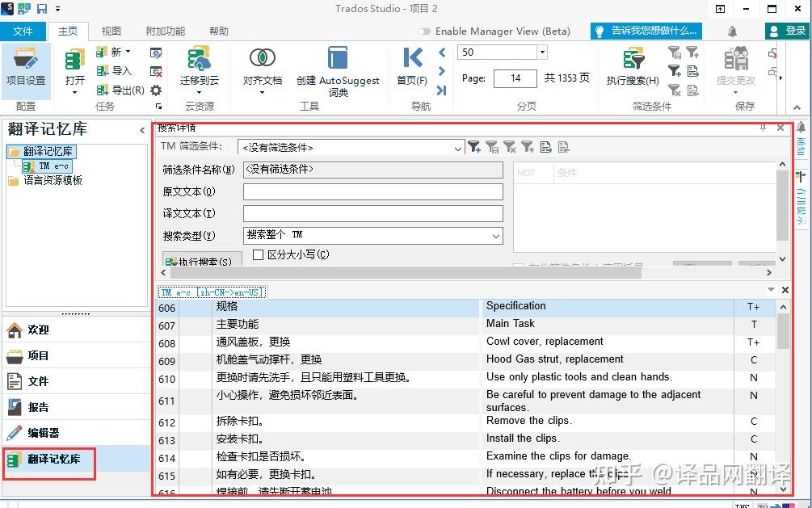Check the 区分大小写(C) checkbox
Viewport: 812px width, 508px height.
click(257, 254)
